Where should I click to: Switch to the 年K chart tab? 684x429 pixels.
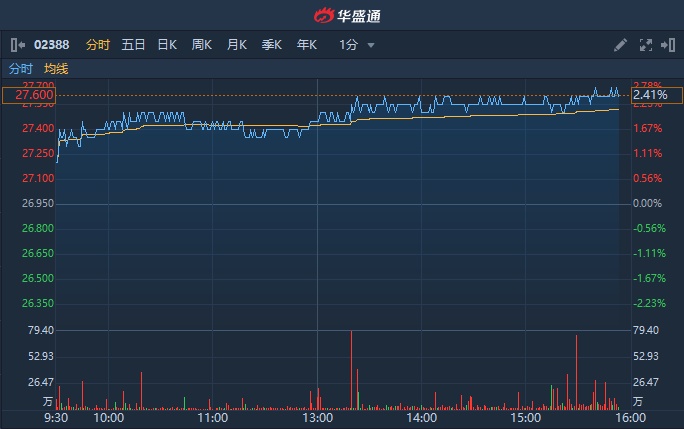(307, 45)
